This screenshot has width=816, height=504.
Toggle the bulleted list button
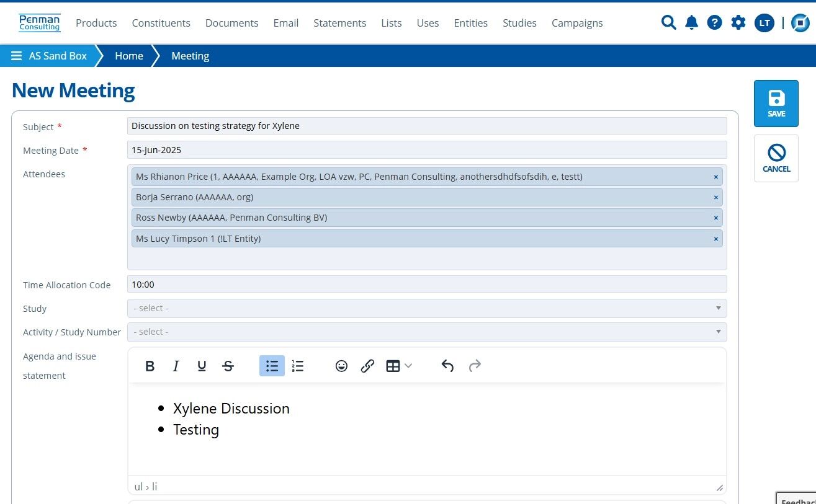(x=272, y=366)
